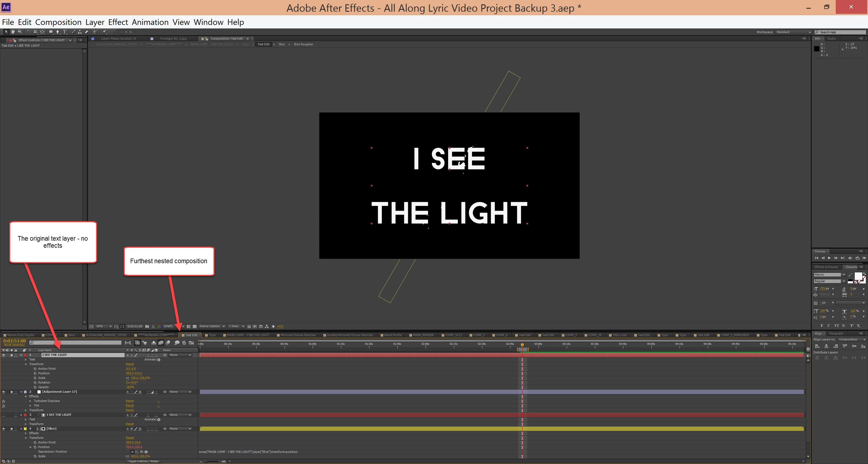
Task: Select the Pen tool in toolbar
Action: click(x=58, y=32)
